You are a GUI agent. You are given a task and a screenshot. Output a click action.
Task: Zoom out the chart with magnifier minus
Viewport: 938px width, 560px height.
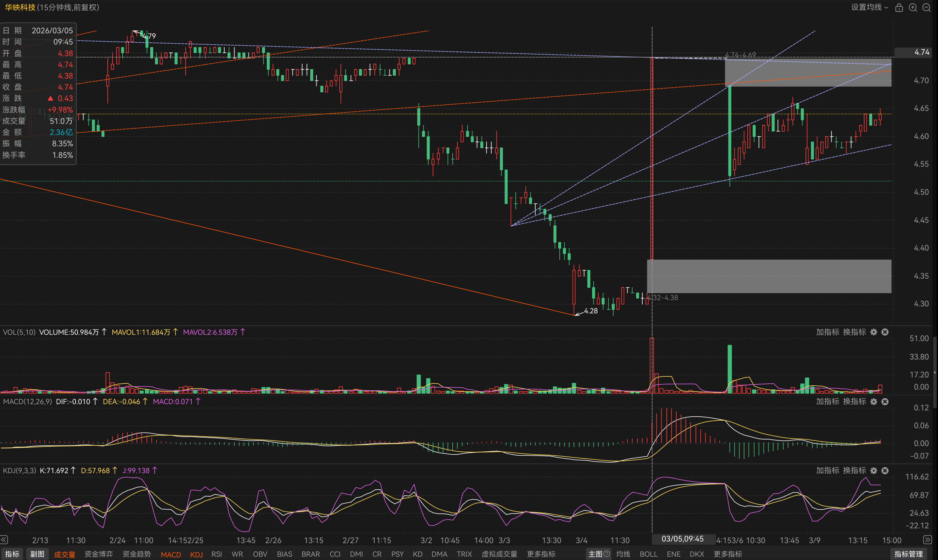point(926,8)
